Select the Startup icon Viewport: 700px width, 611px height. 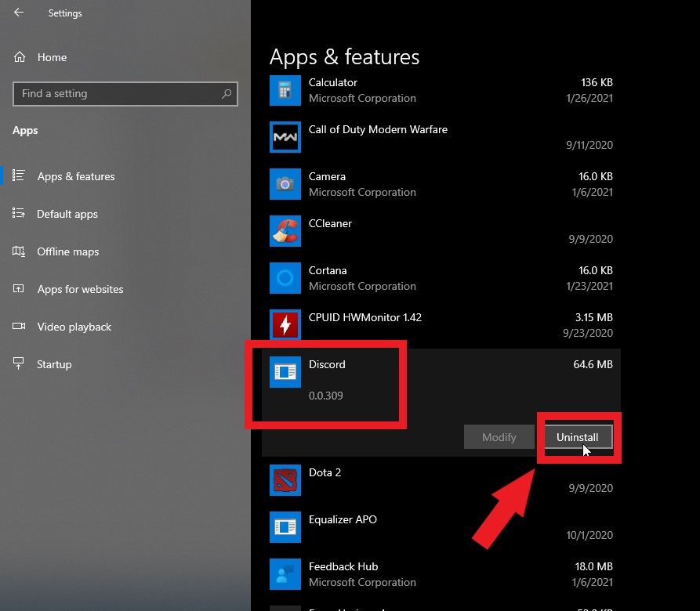coord(18,363)
